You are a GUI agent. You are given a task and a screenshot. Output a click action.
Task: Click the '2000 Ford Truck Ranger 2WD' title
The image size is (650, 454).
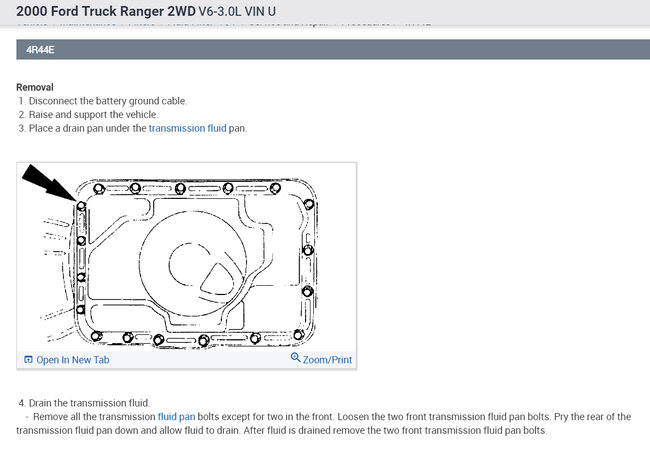[106, 12]
